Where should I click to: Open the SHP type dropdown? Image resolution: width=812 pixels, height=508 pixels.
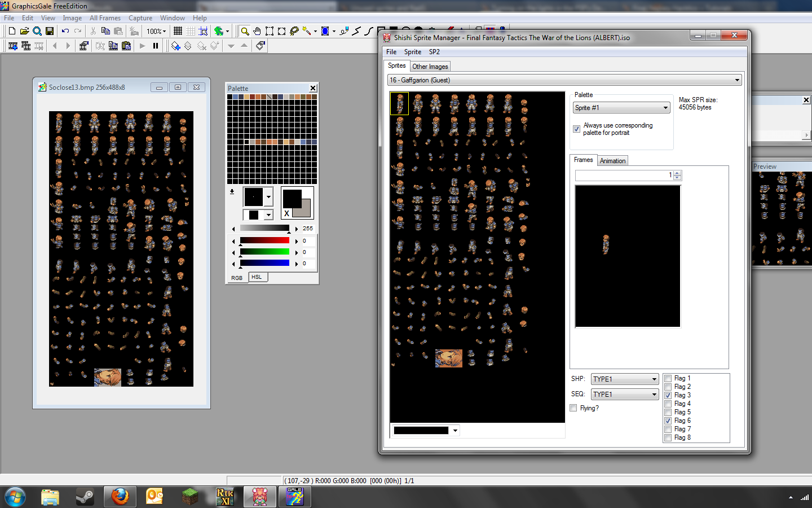(625, 379)
